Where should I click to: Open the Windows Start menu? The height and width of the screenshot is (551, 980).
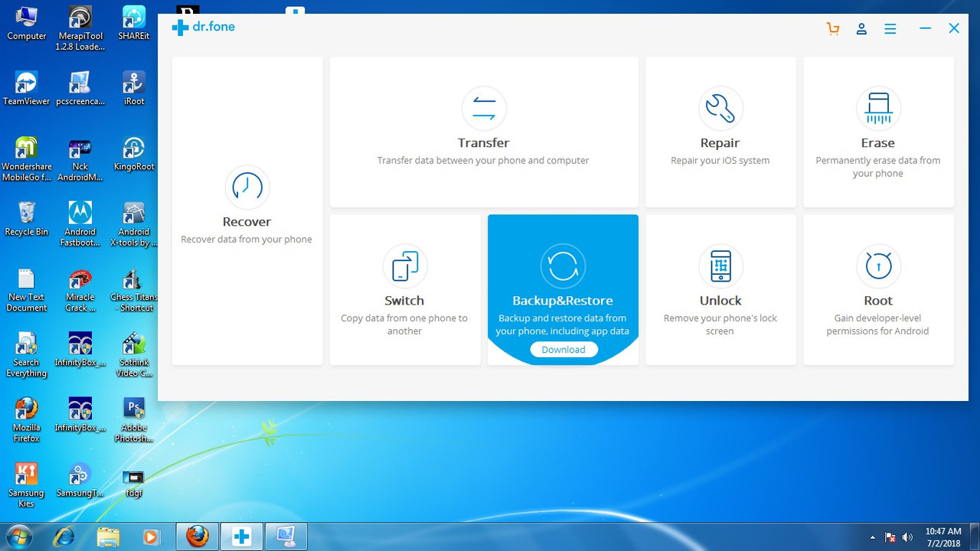[x=18, y=536]
